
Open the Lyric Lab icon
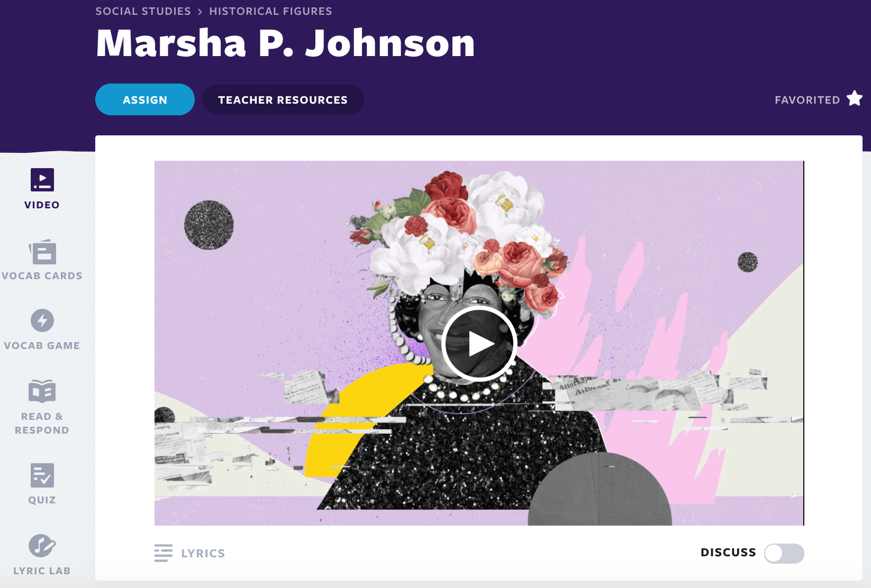[x=42, y=546]
